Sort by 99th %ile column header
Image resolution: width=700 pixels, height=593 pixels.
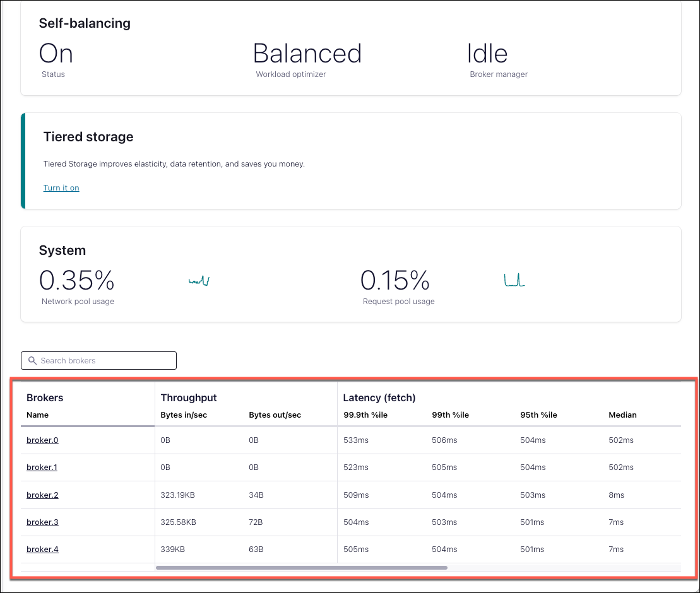(450, 415)
